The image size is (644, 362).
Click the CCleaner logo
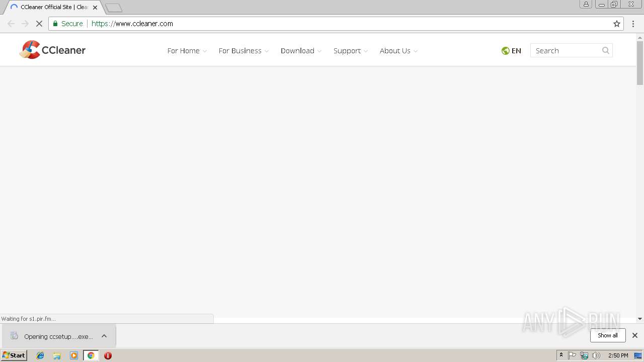coord(52,50)
